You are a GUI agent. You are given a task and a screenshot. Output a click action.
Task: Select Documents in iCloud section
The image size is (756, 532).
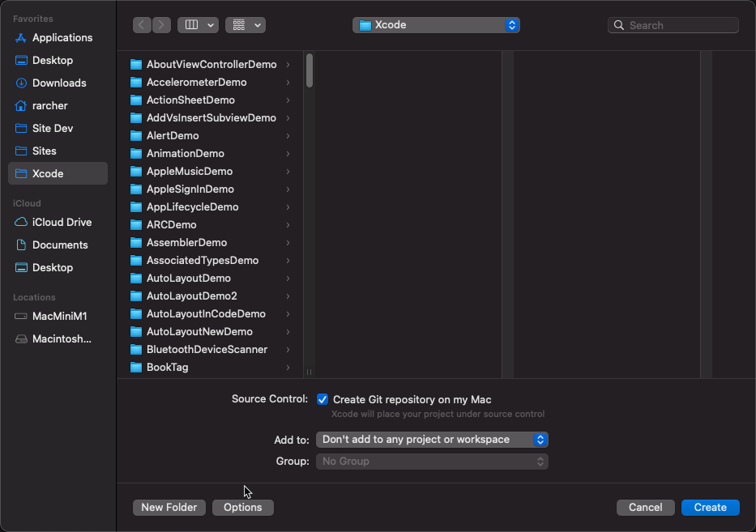pos(58,245)
